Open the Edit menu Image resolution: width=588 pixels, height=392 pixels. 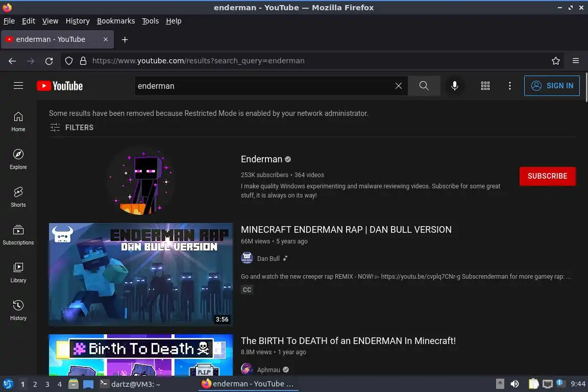tap(29, 21)
